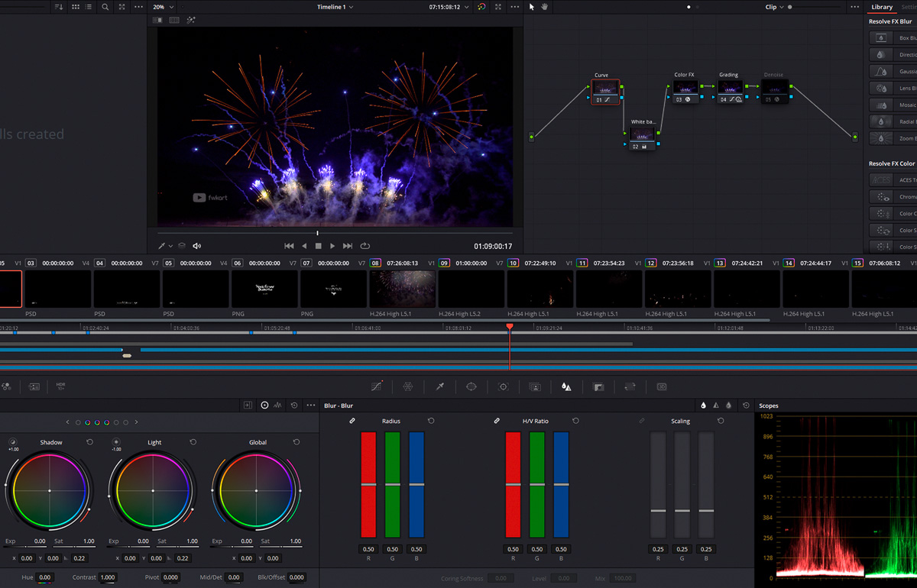Select the Grading node 04
The height and width of the screenshot is (588, 917).
(x=730, y=92)
